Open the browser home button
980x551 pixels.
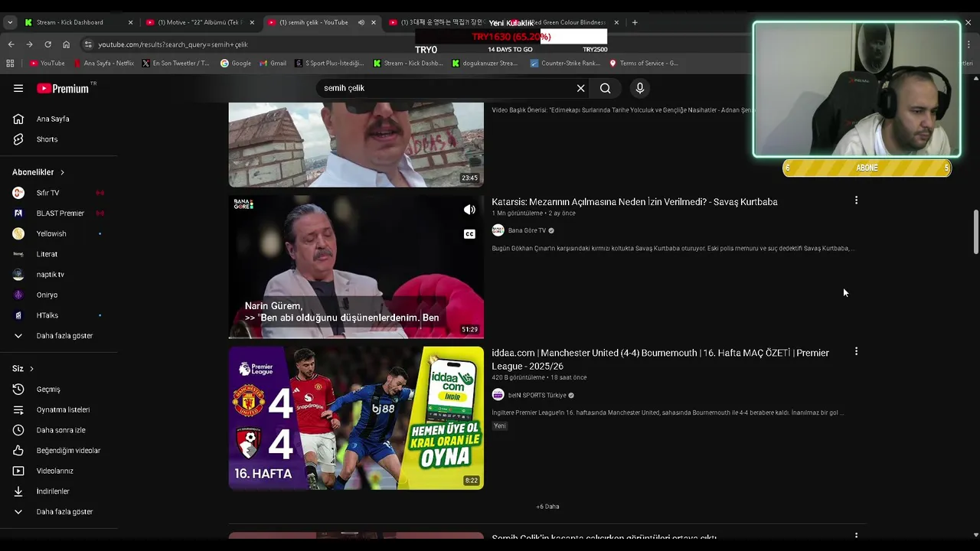point(66,44)
